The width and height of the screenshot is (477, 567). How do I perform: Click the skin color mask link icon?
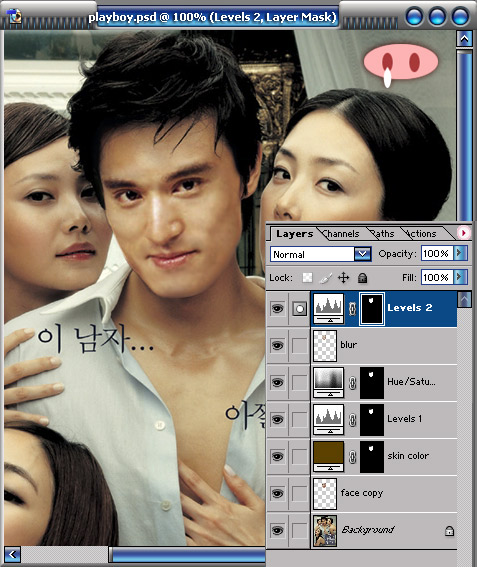point(352,457)
